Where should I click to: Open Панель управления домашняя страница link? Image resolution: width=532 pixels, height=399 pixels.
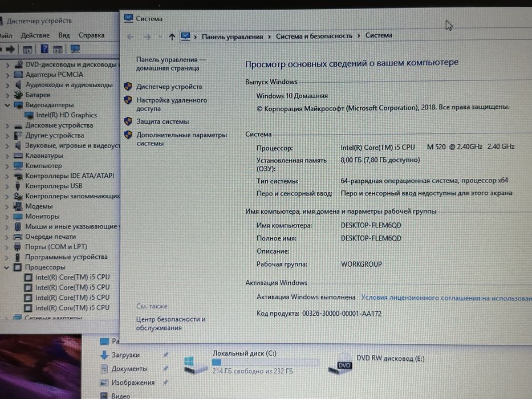click(170, 64)
